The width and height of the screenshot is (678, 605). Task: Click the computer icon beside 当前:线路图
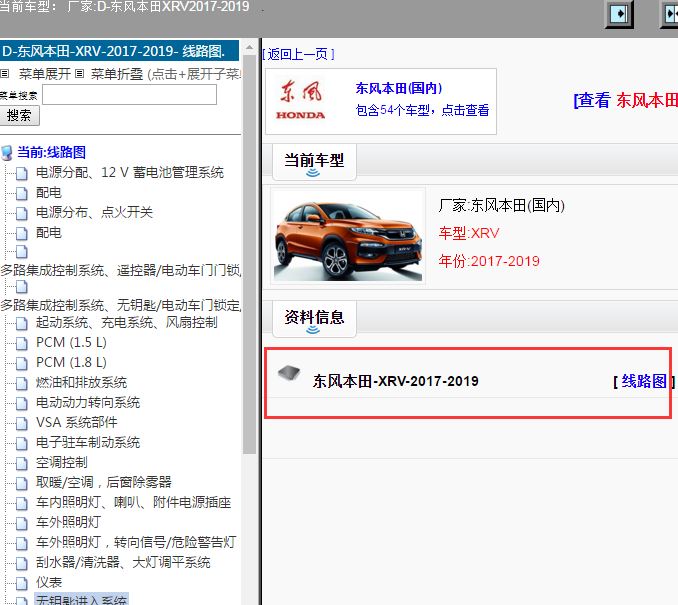[x=6, y=153]
